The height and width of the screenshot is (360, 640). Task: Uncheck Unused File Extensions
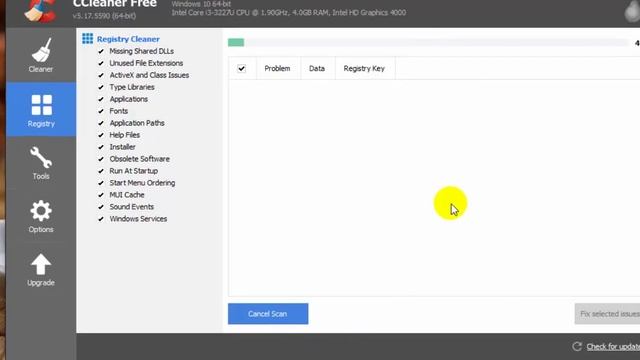coord(101,63)
